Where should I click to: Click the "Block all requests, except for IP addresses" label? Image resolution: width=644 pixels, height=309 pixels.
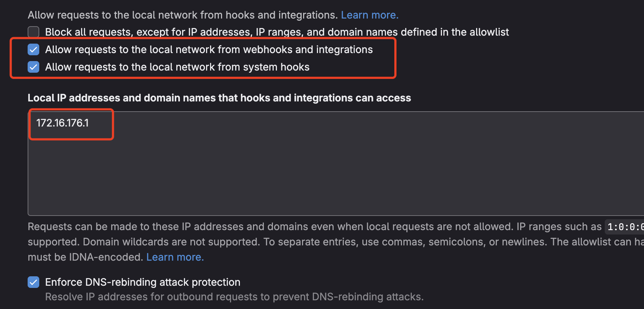(x=276, y=32)
